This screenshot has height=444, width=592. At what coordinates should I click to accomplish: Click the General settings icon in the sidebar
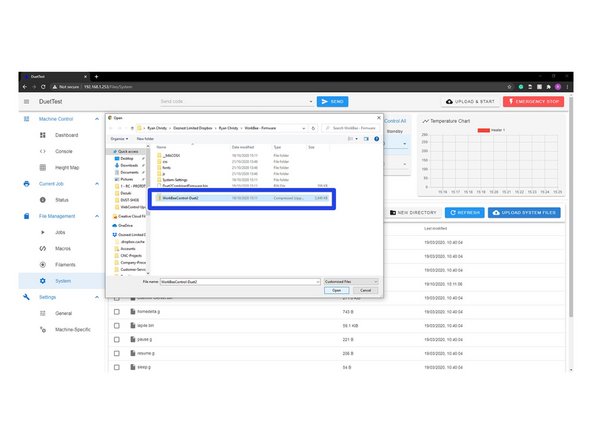pos(43,314)
